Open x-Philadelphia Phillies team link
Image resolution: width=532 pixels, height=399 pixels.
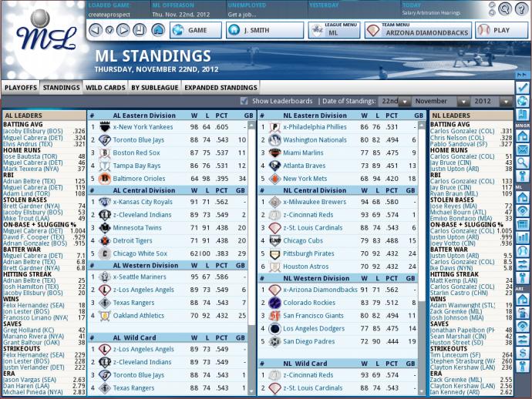[315, 127]
